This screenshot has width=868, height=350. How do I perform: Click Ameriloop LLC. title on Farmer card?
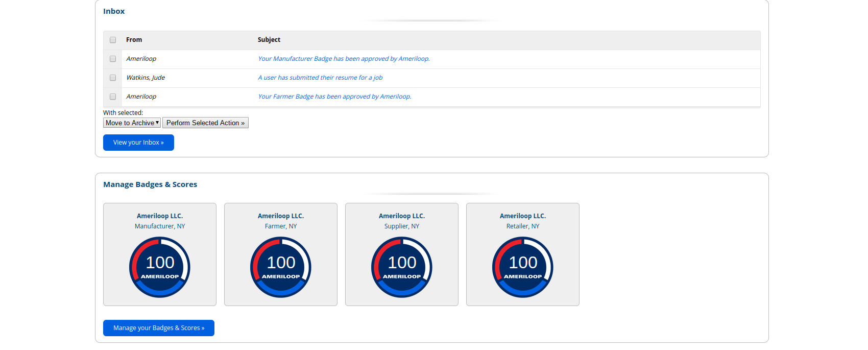[x=281, y=216]
